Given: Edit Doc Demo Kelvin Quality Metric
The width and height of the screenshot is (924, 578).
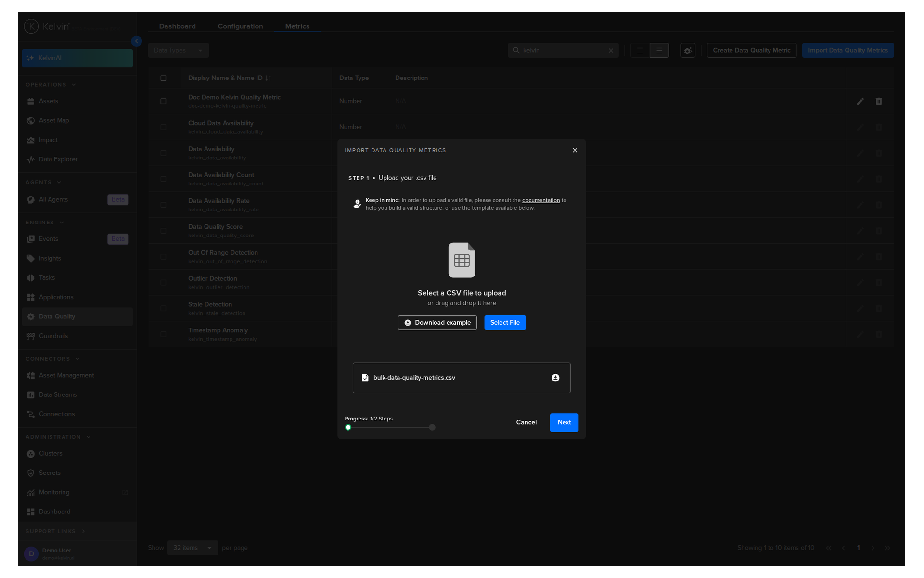Looking at the screenshot, I should point(860,102).
